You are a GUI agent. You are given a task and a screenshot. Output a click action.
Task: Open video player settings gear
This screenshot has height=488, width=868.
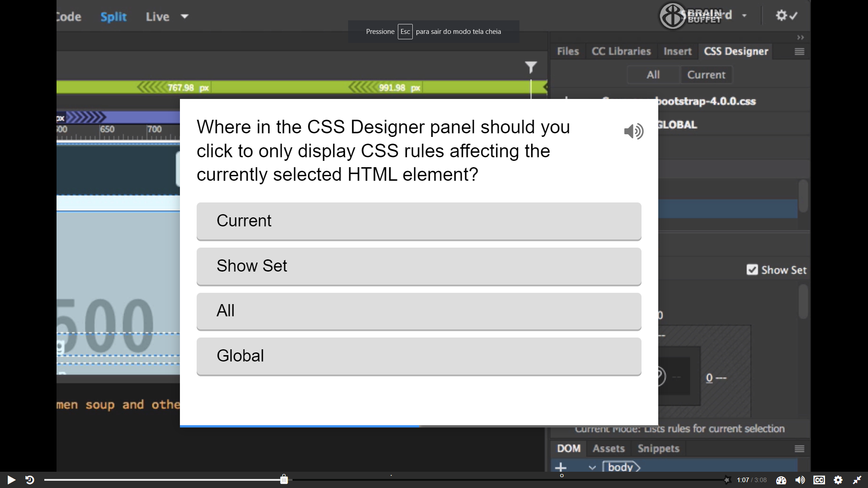[x=838, y=480]
